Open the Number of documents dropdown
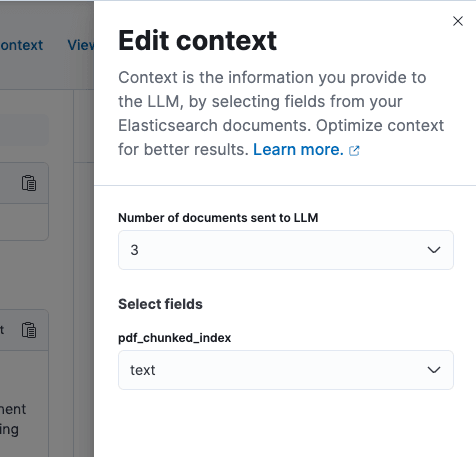 pos(286,250)
